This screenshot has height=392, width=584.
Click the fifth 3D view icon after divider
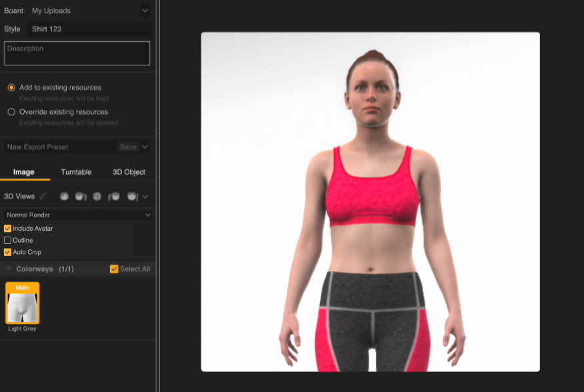[132, 197]
